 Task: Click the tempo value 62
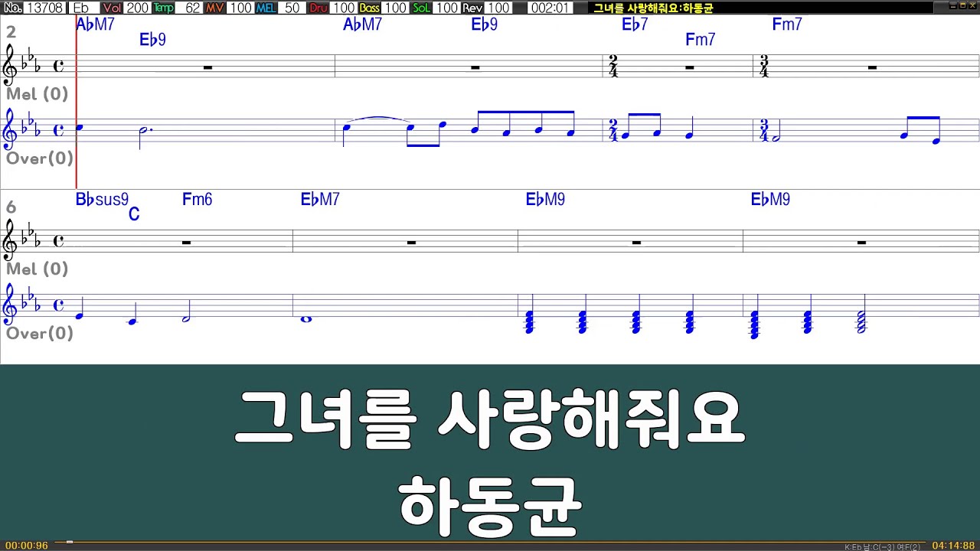tap(189, 8)
